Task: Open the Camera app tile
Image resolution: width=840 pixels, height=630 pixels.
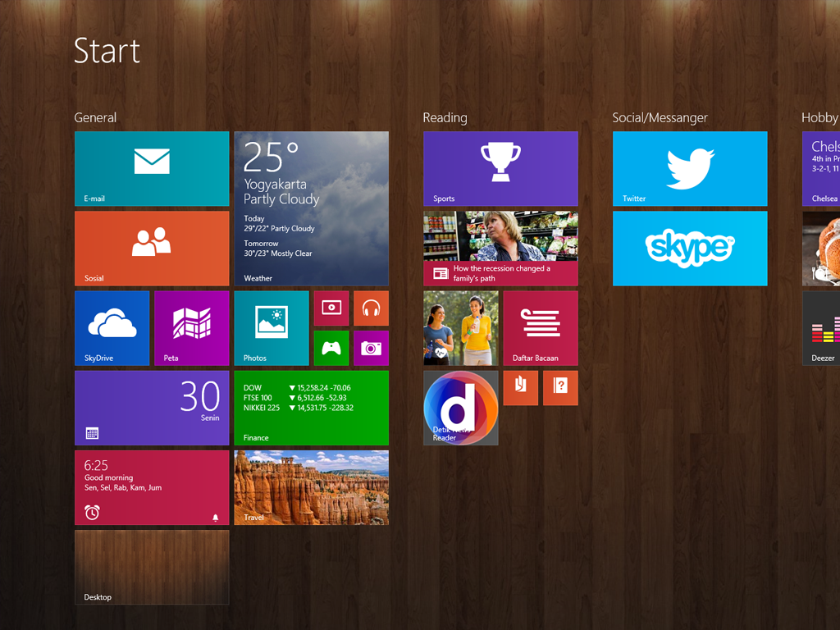Action: 371,348
